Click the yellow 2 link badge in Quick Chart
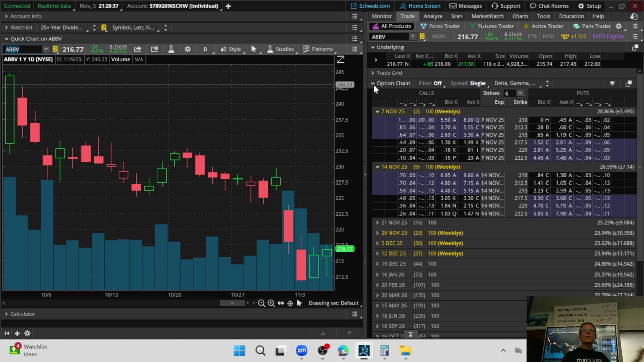Viewport: 644px width, 362px height. point(55,49)
